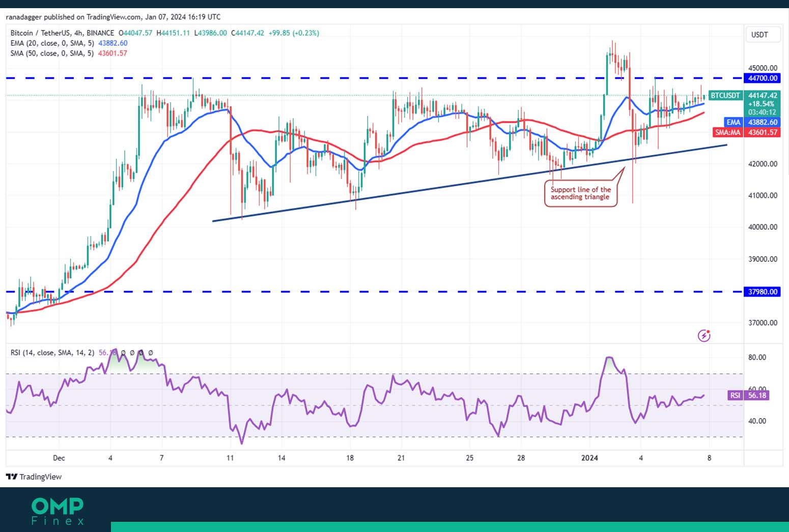Image resolution: width=789 pixels, height=532 pixels.
Task: Click the 40.00 RSI axis label
Action: click(x=757, y=421)
